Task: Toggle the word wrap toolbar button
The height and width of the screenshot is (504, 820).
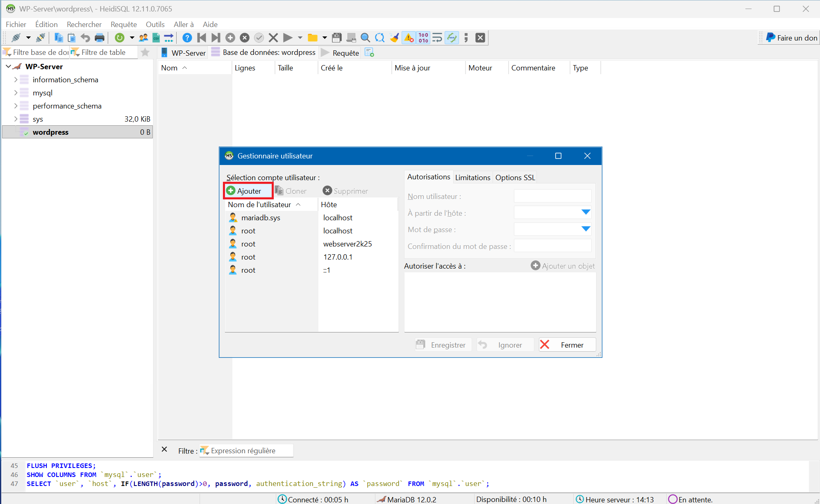Action: tap(437, 38)
